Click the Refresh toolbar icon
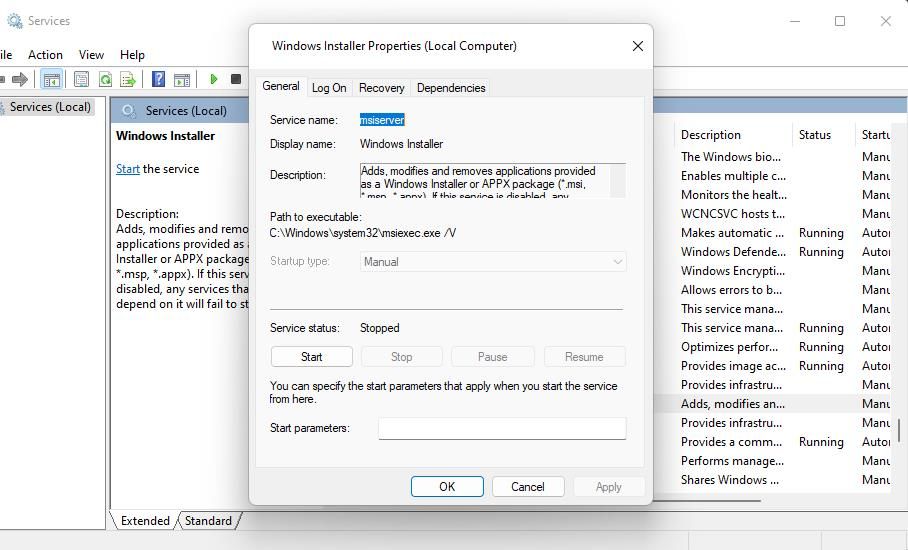The image size is (908, 550). (105, 79)
